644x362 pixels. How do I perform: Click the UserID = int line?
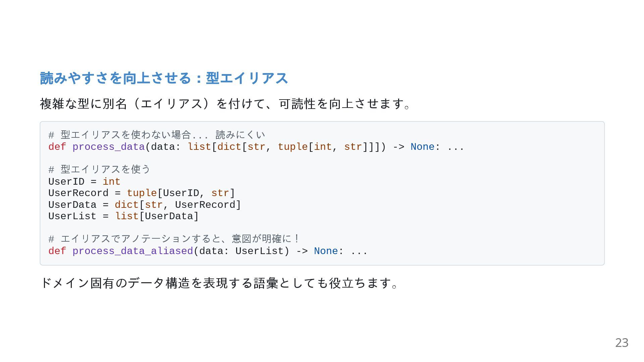coord(84,181)
